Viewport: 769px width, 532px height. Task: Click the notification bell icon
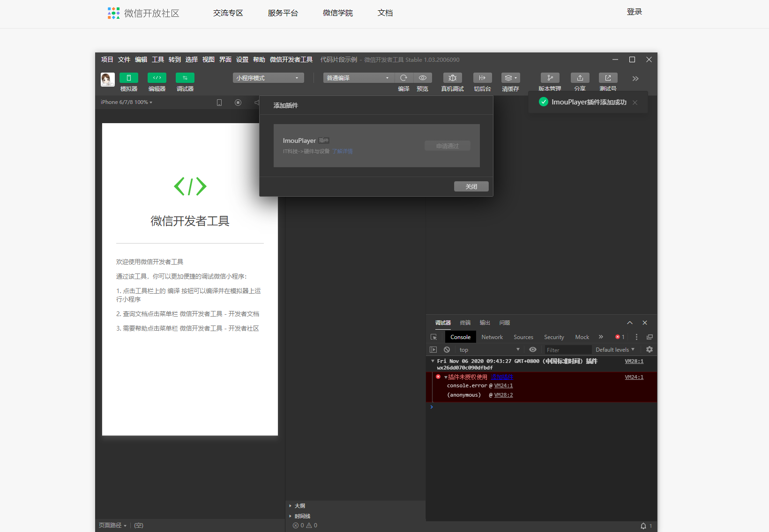(643, 526)
